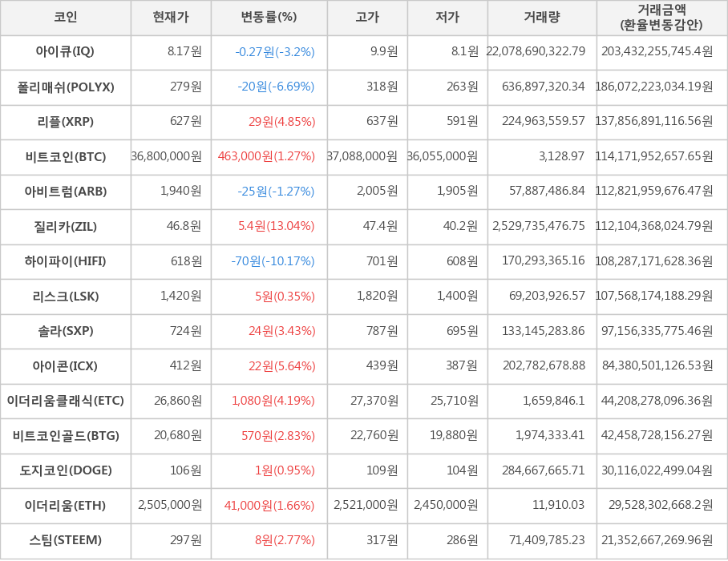Viewport: 728px width, 561px height.
Task: Click the 현재가 column header
Action: tap(171, 18)
